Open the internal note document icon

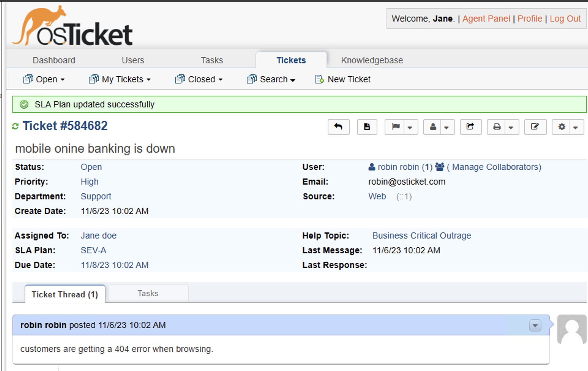click(367, 127)
